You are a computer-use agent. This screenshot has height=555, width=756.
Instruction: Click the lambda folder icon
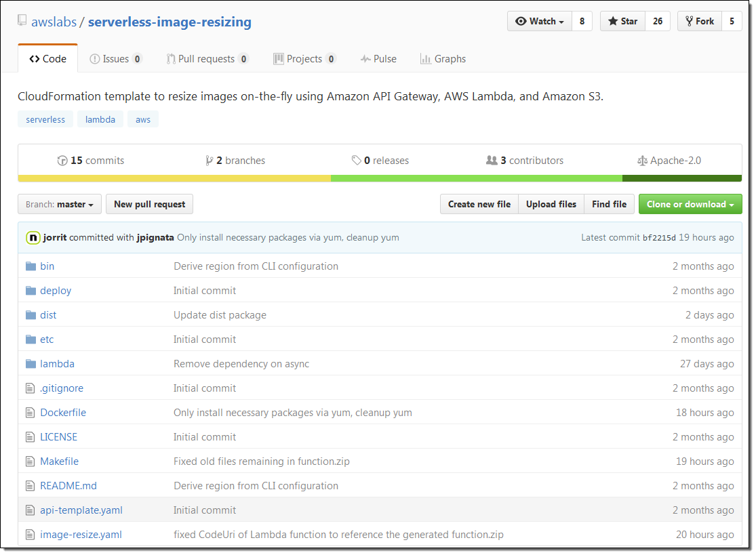tap(31, 364)
